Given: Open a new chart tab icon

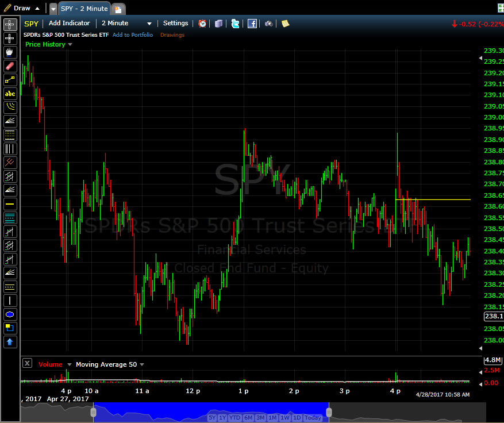Looking at the screenshot, I should click(x=118, y=9).
